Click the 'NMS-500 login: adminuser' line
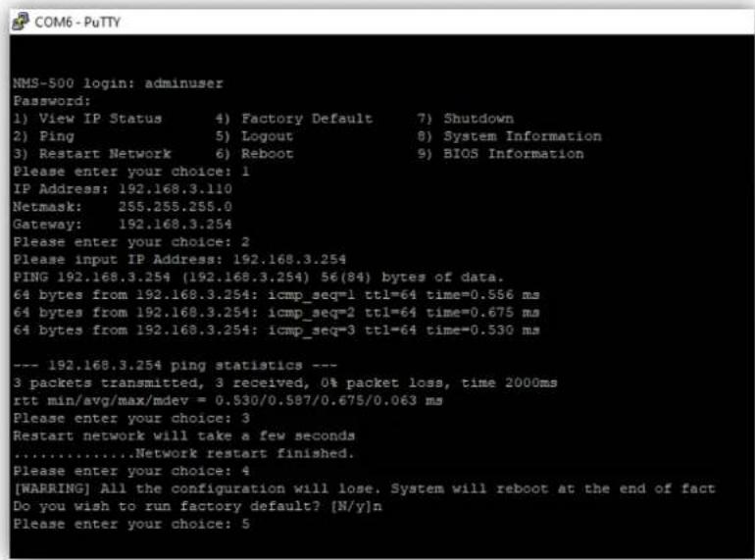The height and width of the screenshot is (560, 755). pos(118,83)
